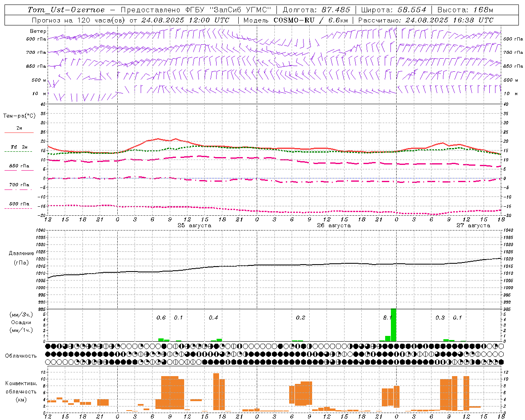Viewport: 525px width, 420px height.
Task: Click the 8.1 precipitation value
Action: coord(388,317)
